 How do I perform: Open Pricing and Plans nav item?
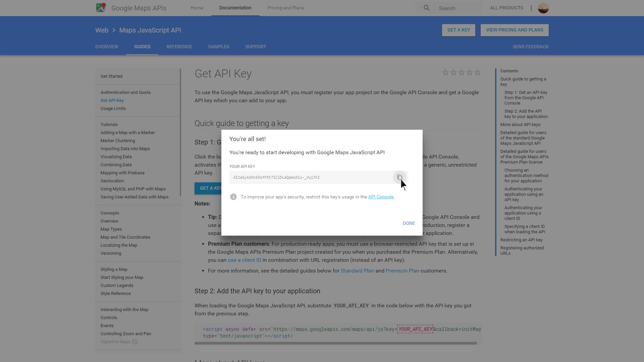coord(286,8)
